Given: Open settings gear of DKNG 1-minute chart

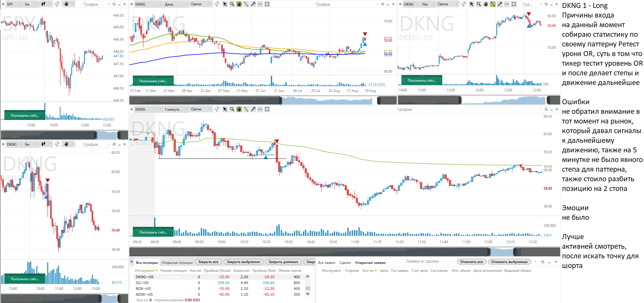Looking at the screenshot, I should [x=546, y=109].
